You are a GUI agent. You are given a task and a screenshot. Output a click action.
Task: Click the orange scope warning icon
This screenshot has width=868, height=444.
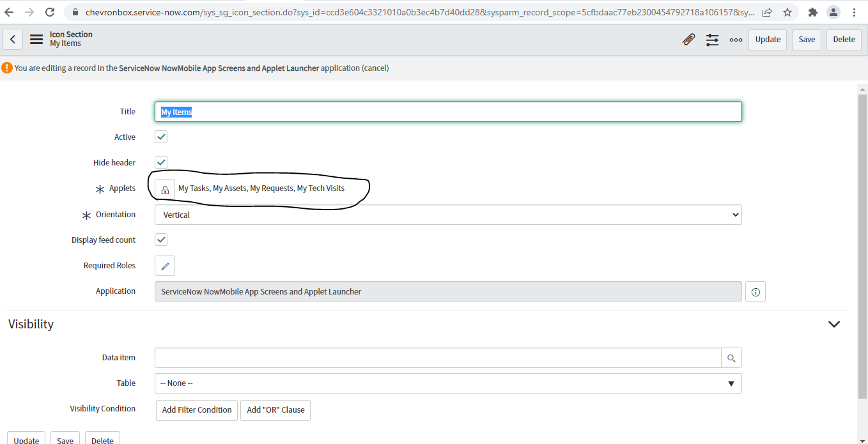pos(7,68)
